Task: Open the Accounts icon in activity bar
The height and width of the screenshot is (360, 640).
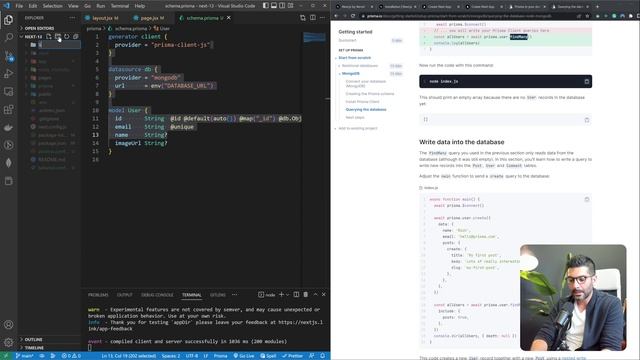Action: click(9, 324)
